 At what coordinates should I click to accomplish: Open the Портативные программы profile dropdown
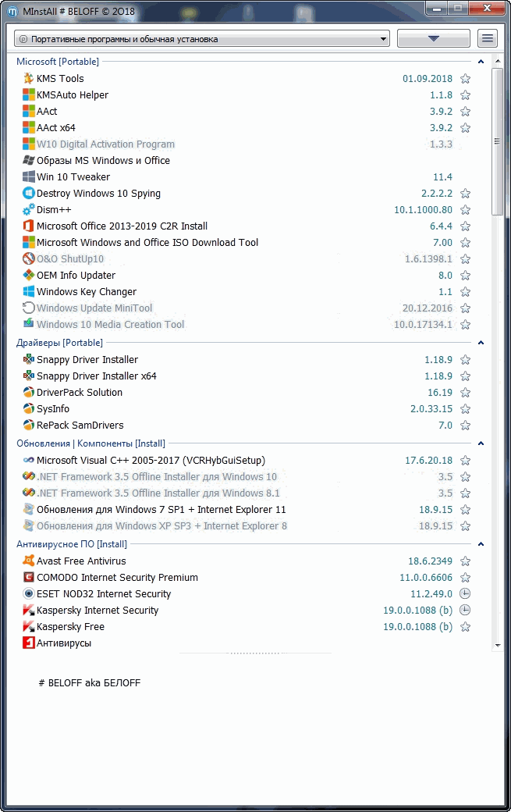(202, 39)
